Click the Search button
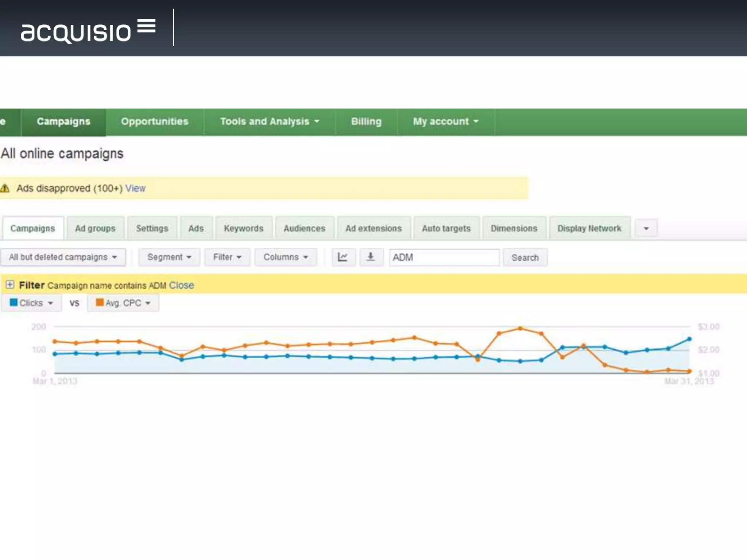 [525, 258]
